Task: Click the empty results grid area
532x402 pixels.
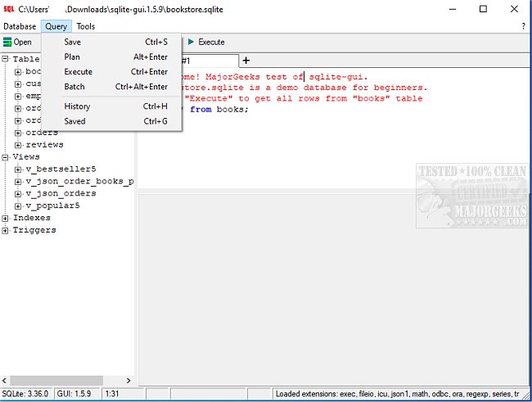Action: 333,291
